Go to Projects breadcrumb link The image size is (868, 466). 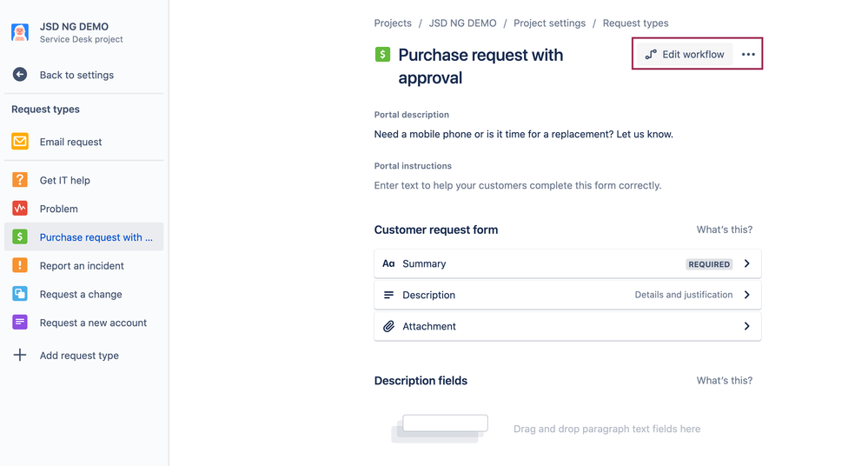(393, 23)
